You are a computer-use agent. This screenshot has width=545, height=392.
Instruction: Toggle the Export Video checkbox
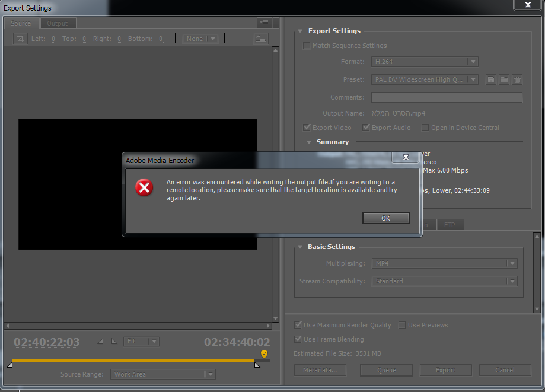[307, 128]
